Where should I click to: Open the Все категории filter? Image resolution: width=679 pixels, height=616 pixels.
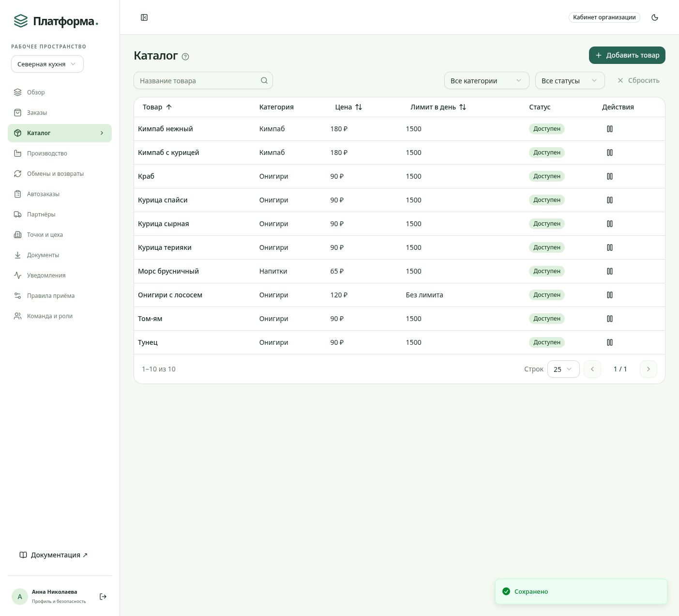coord(486,80)
